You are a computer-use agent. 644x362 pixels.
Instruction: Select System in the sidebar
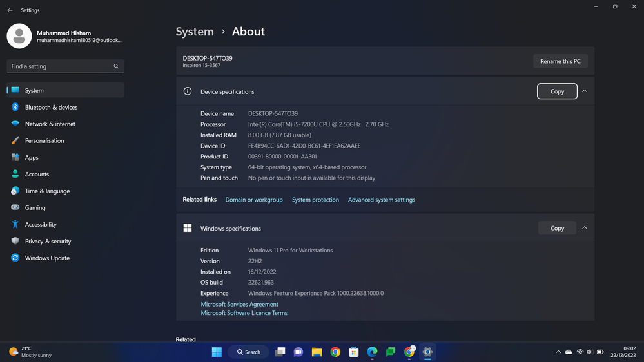click(65, 90)
